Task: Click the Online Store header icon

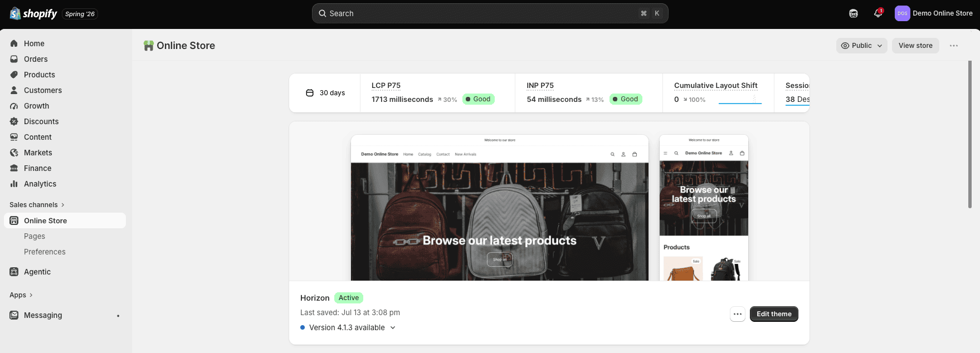Action: 148,46
